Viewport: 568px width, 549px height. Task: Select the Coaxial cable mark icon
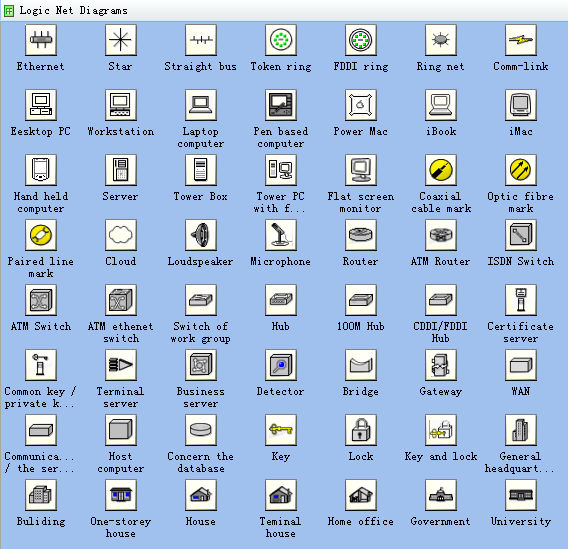click(x=441, y=170)
